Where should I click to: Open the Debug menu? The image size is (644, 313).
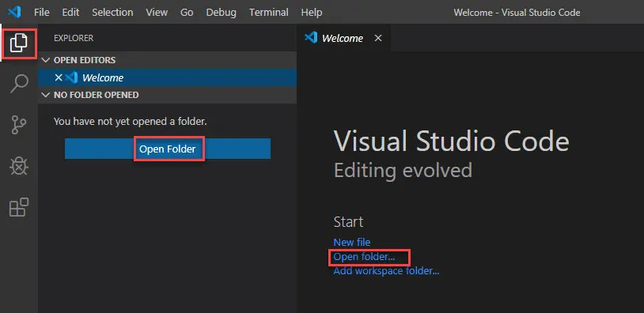(222, 13)
